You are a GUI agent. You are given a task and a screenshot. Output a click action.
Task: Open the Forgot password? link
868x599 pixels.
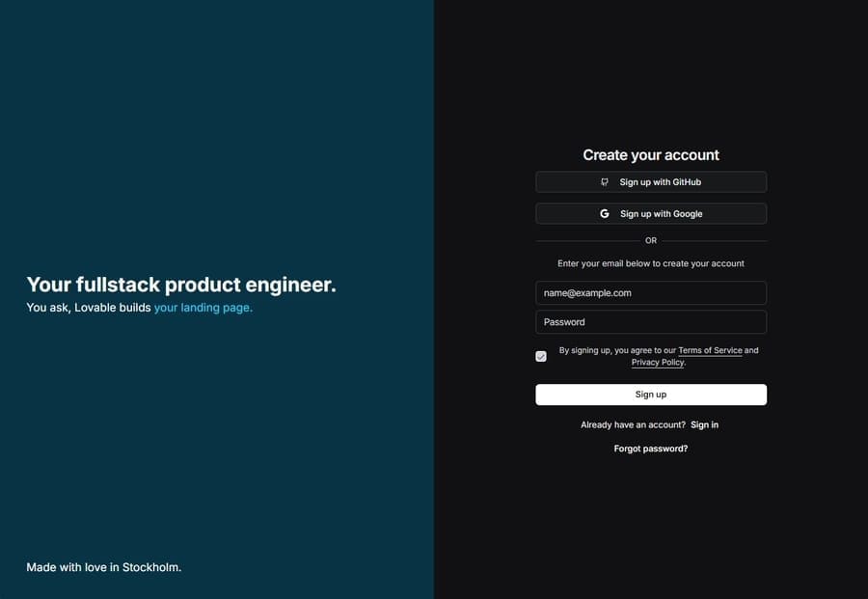[650, 449]
